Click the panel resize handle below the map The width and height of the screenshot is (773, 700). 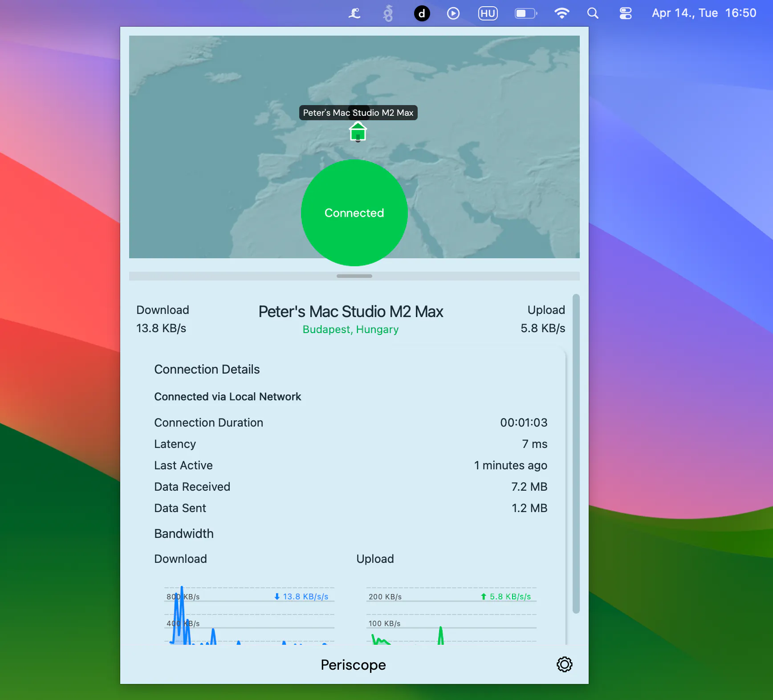[354, 276]
